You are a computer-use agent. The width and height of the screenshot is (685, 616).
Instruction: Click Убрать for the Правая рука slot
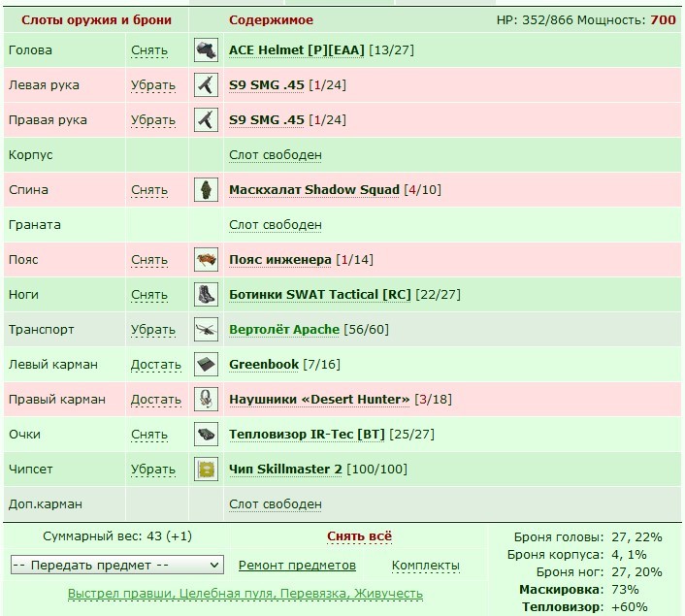click(153, 120)
